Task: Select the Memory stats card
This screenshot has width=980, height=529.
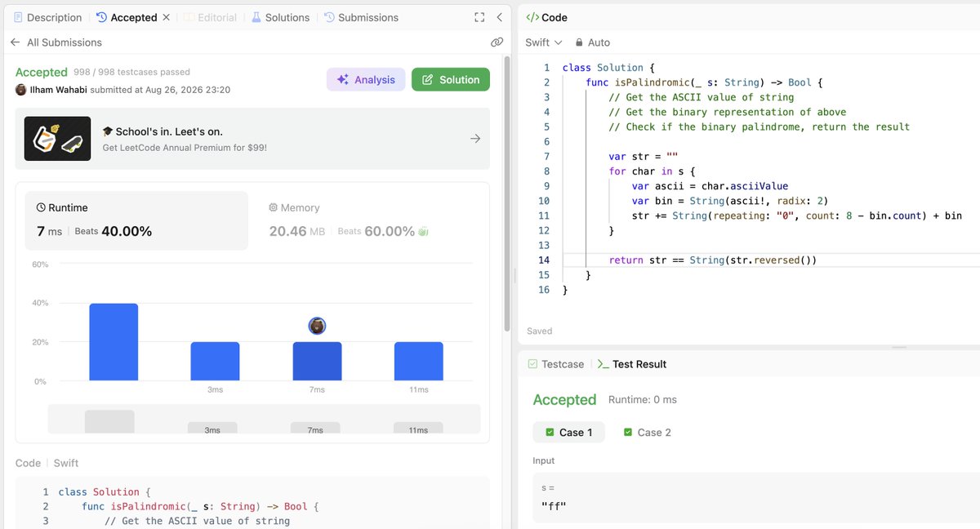Action: point(349,220)
